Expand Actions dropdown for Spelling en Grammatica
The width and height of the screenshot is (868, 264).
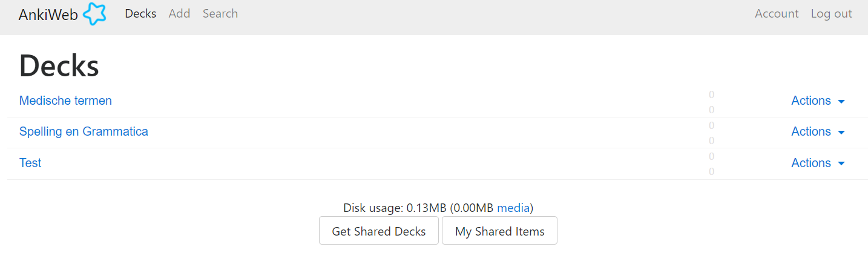(811, 131)
